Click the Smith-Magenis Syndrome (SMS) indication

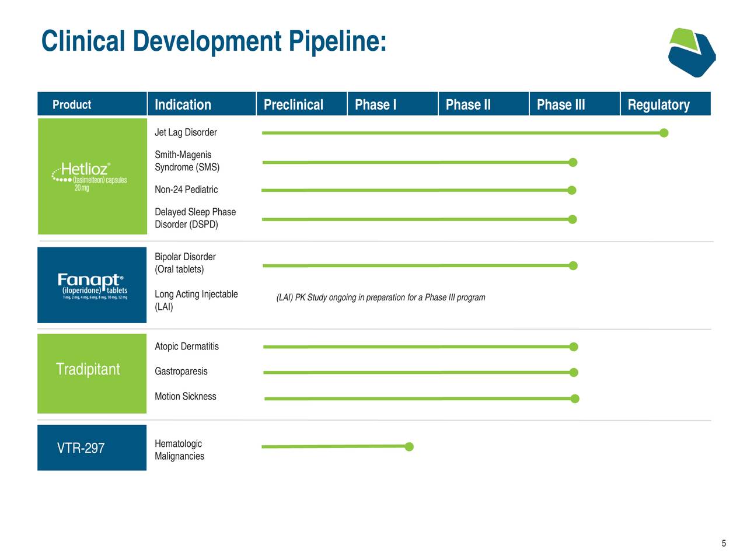tap(187, 161)
